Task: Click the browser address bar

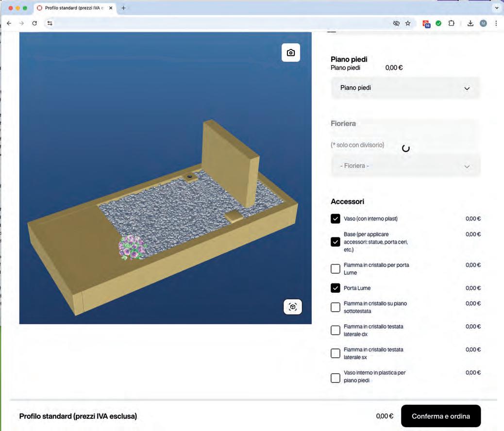Action: click(x=222, y=23)
